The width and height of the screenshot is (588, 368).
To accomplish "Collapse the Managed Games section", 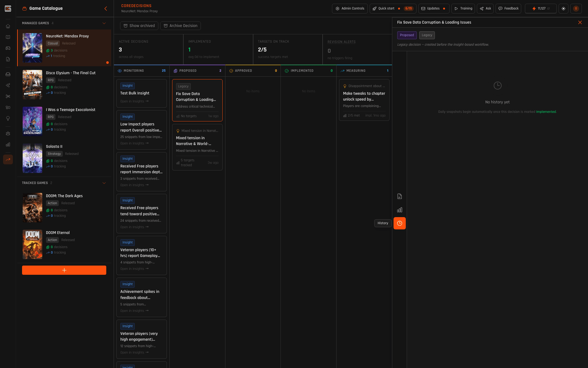I will point(104,23).
